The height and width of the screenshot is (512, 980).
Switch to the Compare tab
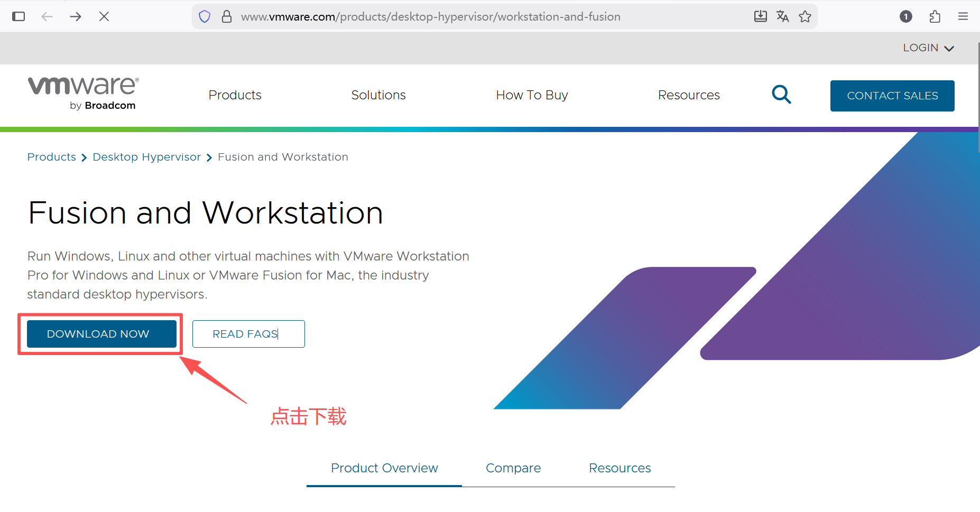tap(513, 468)
